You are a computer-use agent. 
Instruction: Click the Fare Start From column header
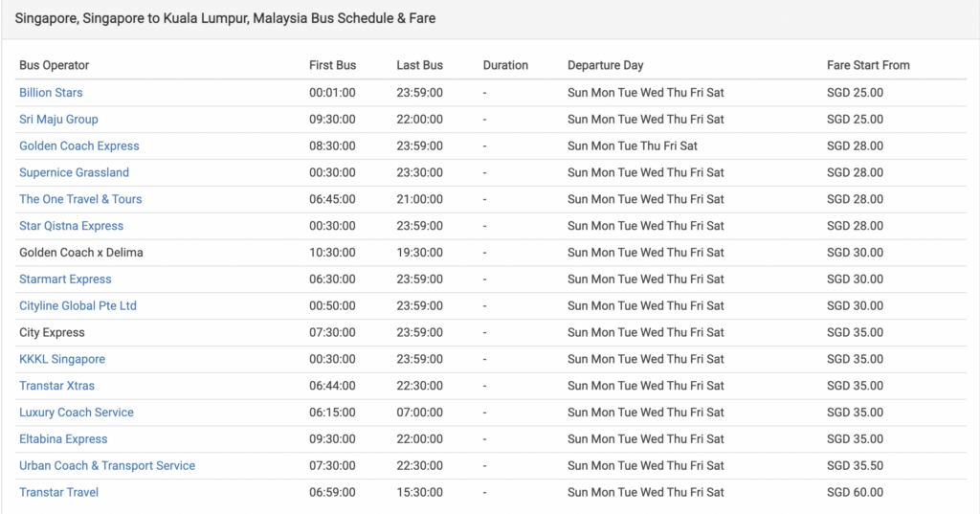868,65
